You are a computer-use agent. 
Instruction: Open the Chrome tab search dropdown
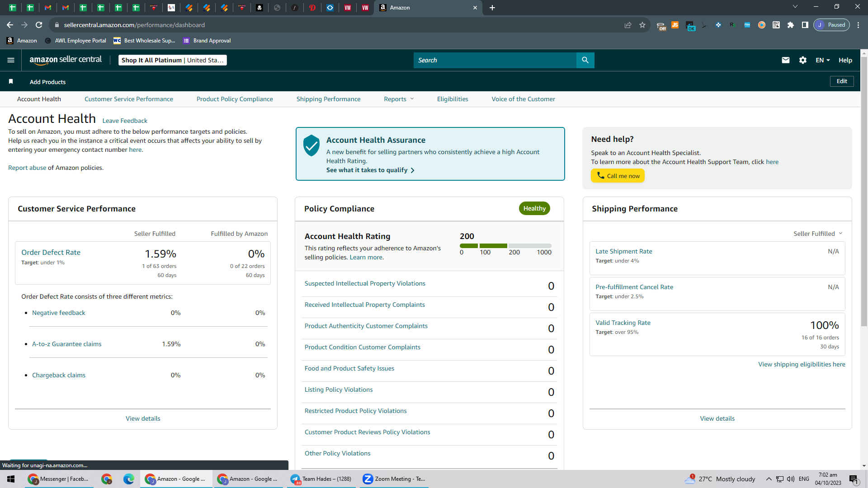tap(795, 7)
